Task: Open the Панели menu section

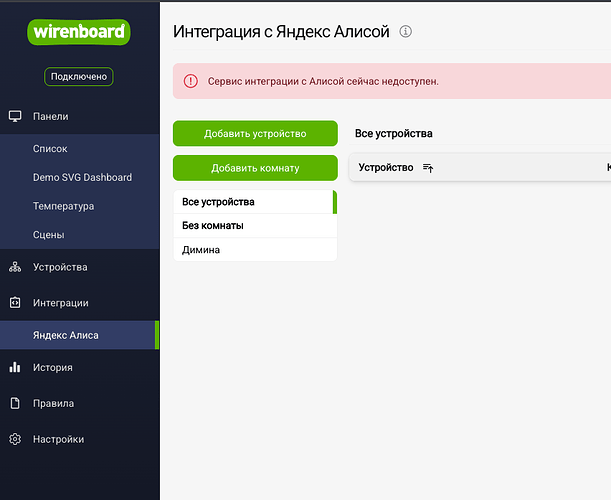Action: click(79, 116)
